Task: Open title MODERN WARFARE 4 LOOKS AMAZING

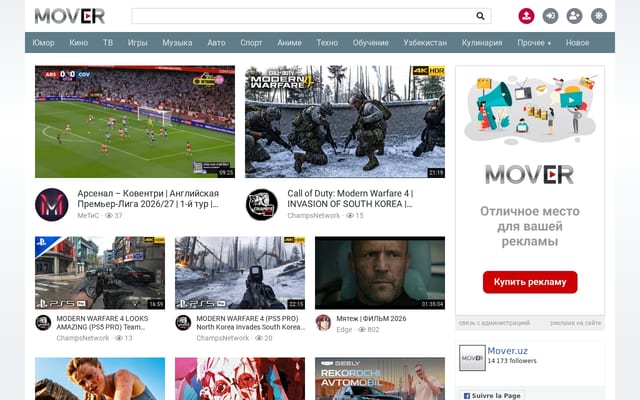Action: (x=102, y=322)
